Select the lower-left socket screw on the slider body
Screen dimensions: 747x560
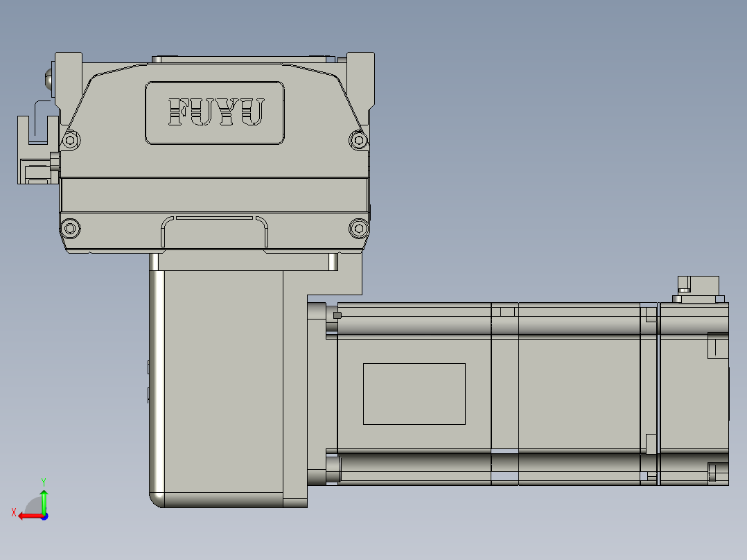pyautogui.click(x=70, y=228)
